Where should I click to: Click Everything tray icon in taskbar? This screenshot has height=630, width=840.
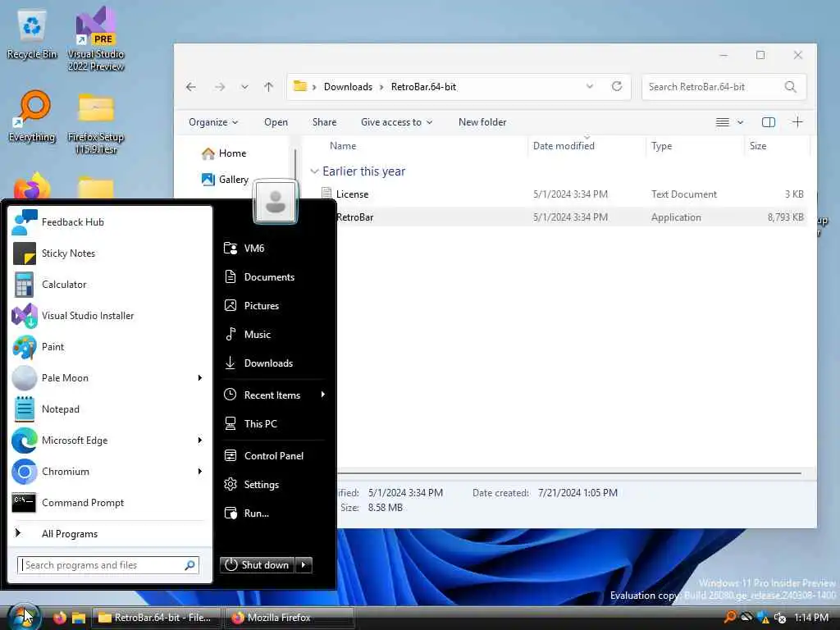pos(730,617)
